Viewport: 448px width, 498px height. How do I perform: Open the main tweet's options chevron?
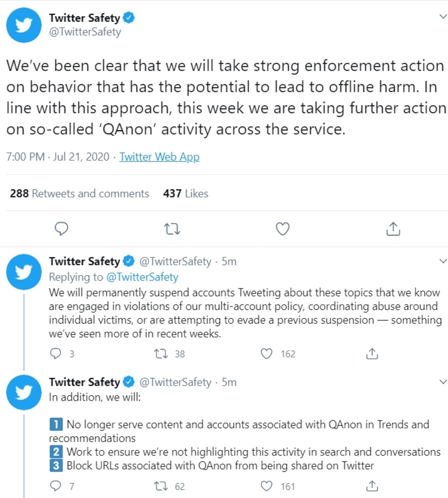coord(442,17)
